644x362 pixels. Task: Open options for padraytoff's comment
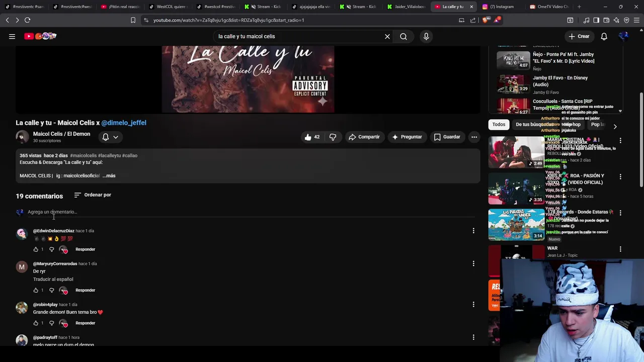(x=473, y=337)
